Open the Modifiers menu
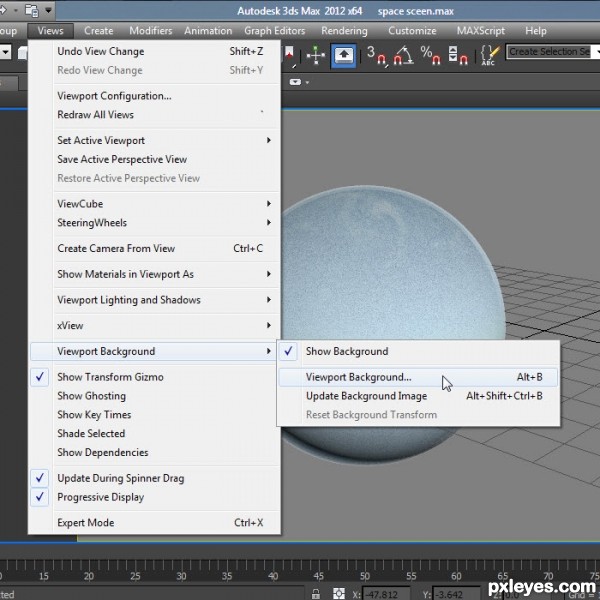Viewport: 600px width, 600px height. 151,31
